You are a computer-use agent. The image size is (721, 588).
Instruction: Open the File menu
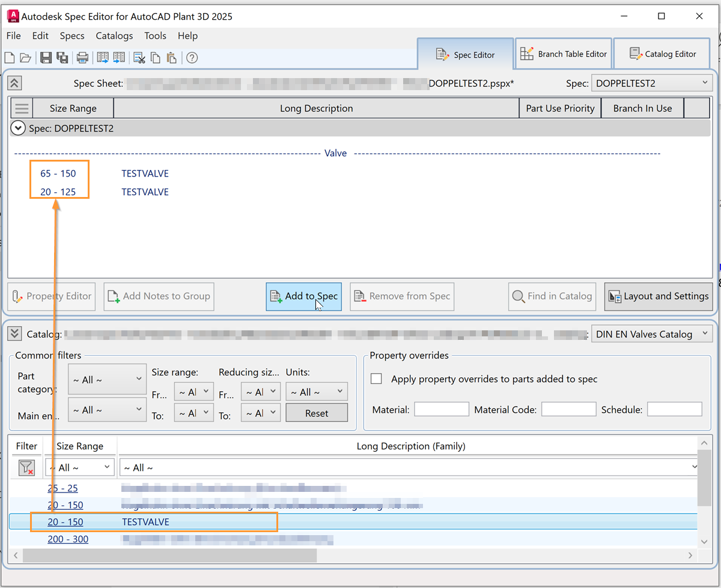[13, 36]
